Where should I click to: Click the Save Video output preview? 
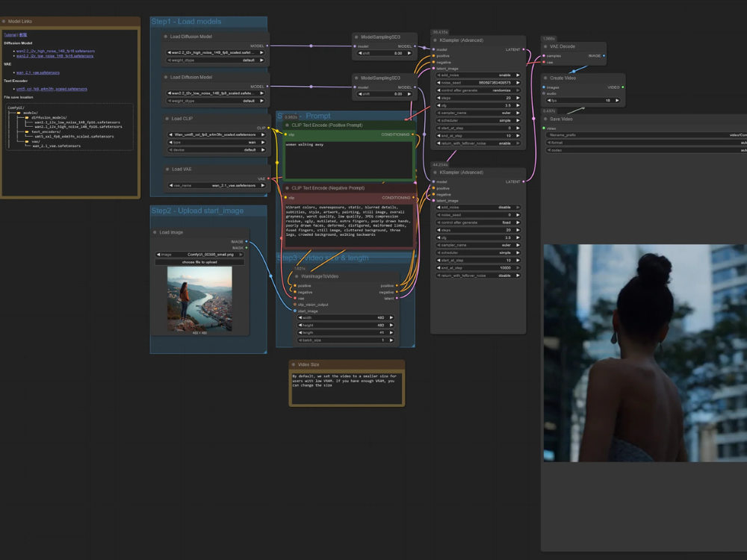(645, 353)
